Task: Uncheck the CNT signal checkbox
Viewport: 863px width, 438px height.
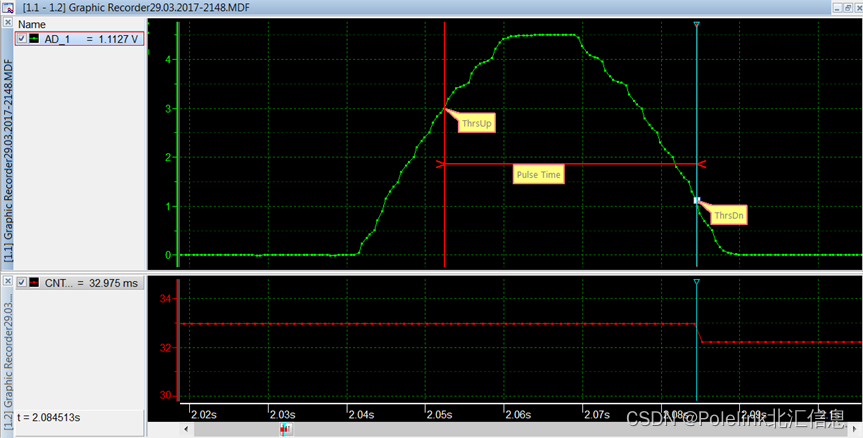Action: pos(22,282)
